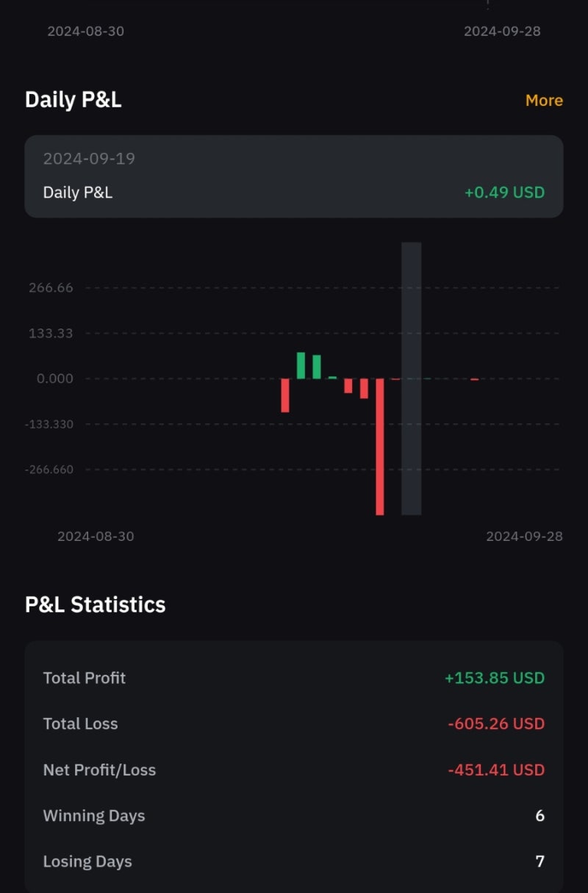Select the Total Profit row label
The image size is (588, 893).
pyautogui.click(x=85, y=678)
